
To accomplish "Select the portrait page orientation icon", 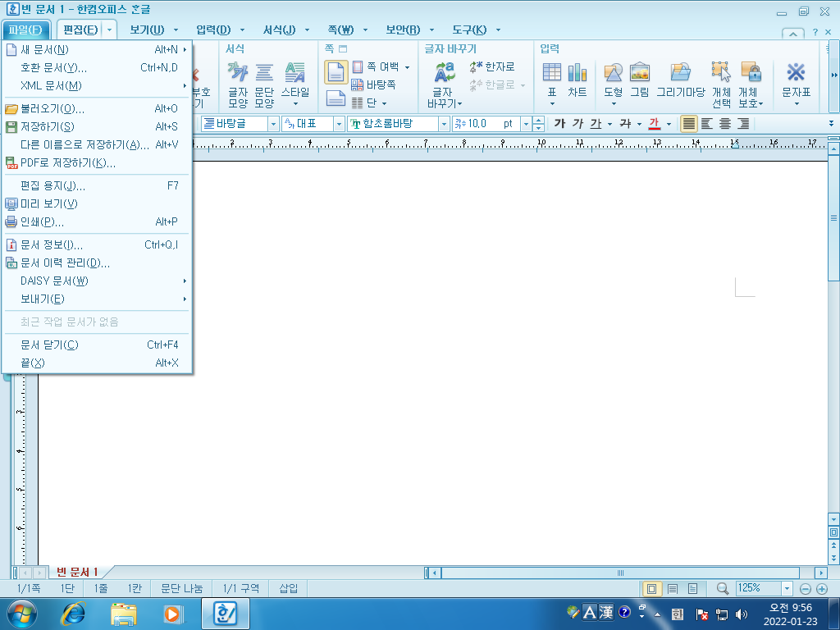I will pyautogui.click(x=336, y=72).
